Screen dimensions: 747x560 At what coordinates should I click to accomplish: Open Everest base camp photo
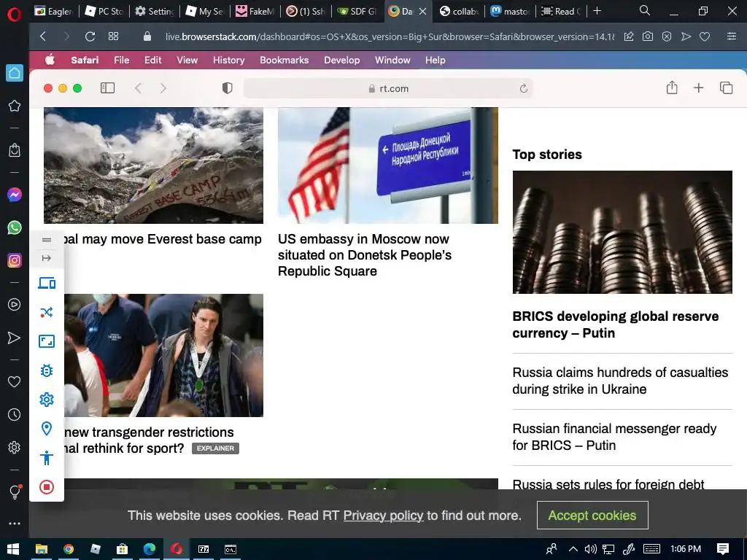pyautogui.click(x=153, y=166)
